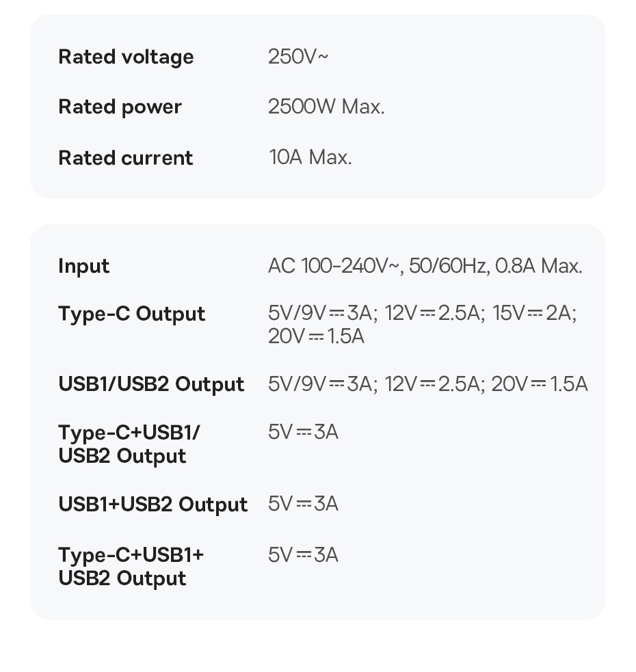Select the 5V 3A value for USB1+USB2 Output
The width and height of the screenshot is (636, 672).
coord(303,504)
